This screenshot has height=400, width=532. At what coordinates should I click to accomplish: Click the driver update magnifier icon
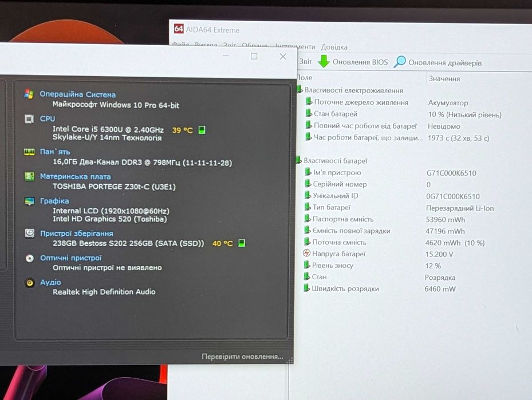[400, 62]
